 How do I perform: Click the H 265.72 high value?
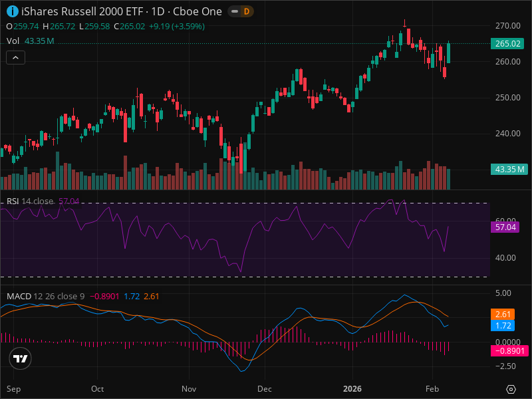coord(59,27)
